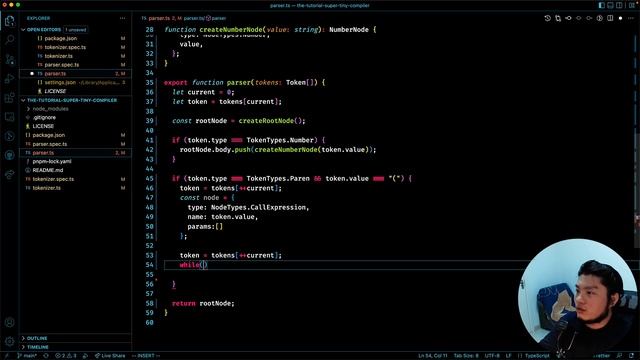Go to next change in editor toolbar

point(589,18)
